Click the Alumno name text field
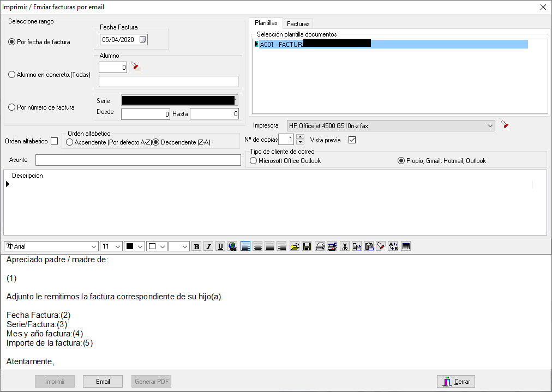 [x=169, y=81]
